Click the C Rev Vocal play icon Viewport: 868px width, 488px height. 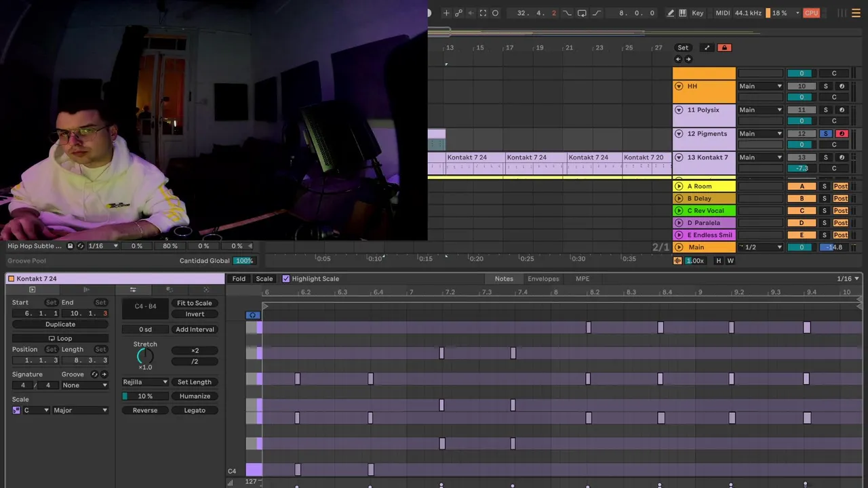tap(679, 211)
